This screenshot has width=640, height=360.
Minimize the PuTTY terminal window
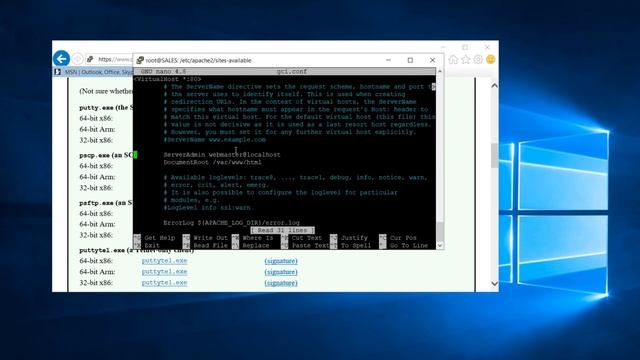click(388, 60)
